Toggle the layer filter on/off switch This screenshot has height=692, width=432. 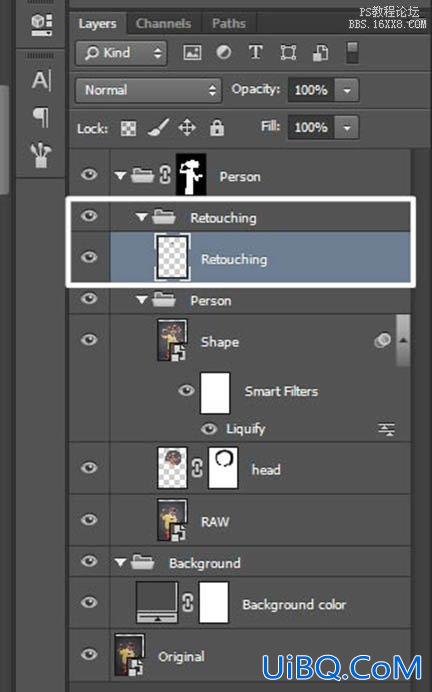[x=352, y=53]
